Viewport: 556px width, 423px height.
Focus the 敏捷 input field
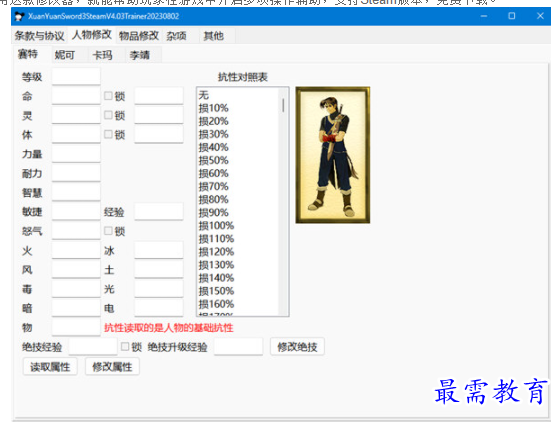point(76,212)
